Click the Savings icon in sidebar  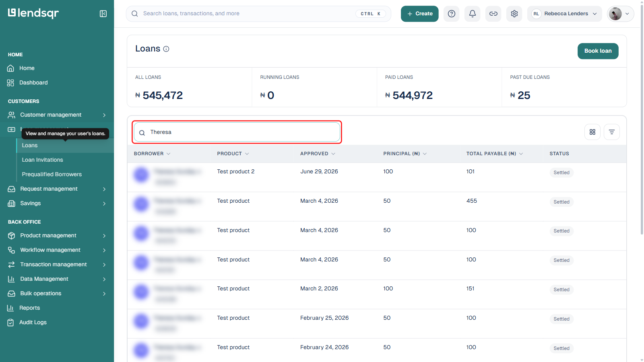(12, 204)
